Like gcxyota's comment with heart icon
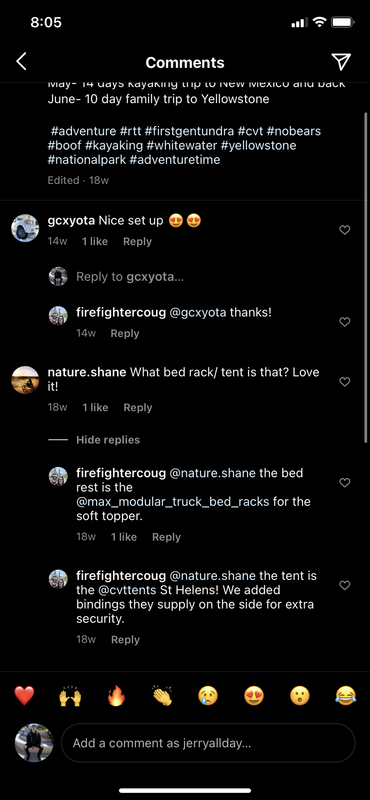Screen dimensions: 370x800 (x=345, y=230)
